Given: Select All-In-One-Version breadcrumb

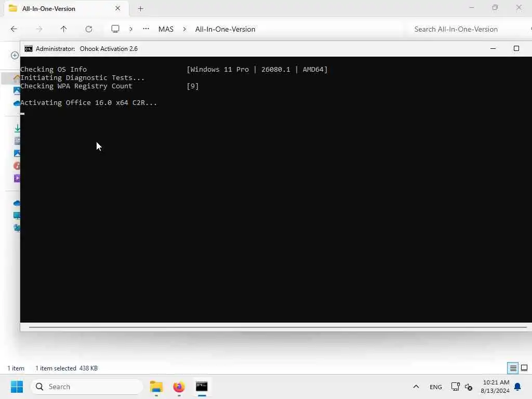Looking at the screenshot, I should point(225,29).
